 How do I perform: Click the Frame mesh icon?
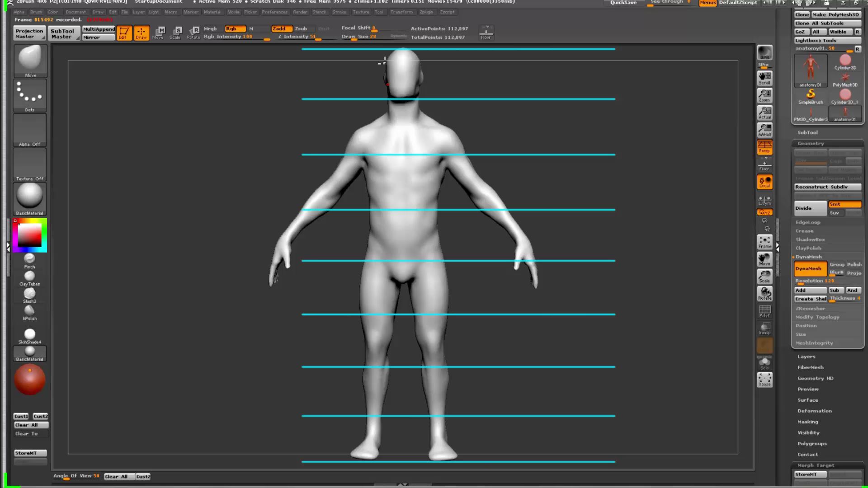pyautogui.click(x=764, y=242)
